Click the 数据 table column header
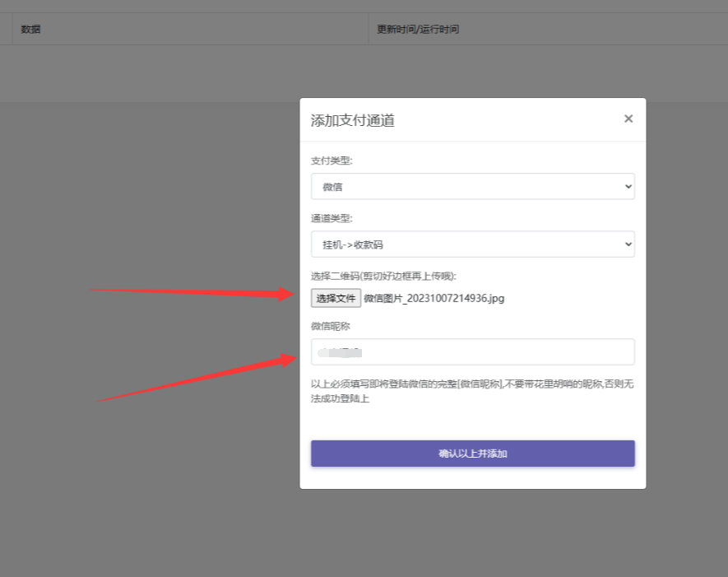Image resolution: width=728 pixels, height=577 pixels. (30, 29)
